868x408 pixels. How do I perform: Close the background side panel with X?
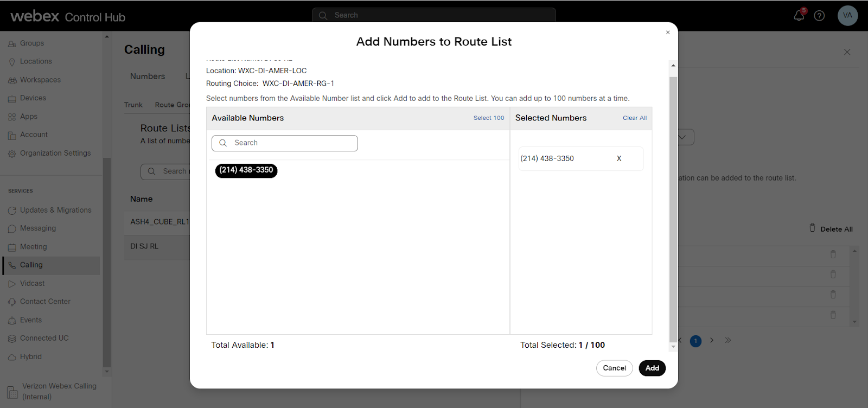pyautogui.click(x=847, y=52)
